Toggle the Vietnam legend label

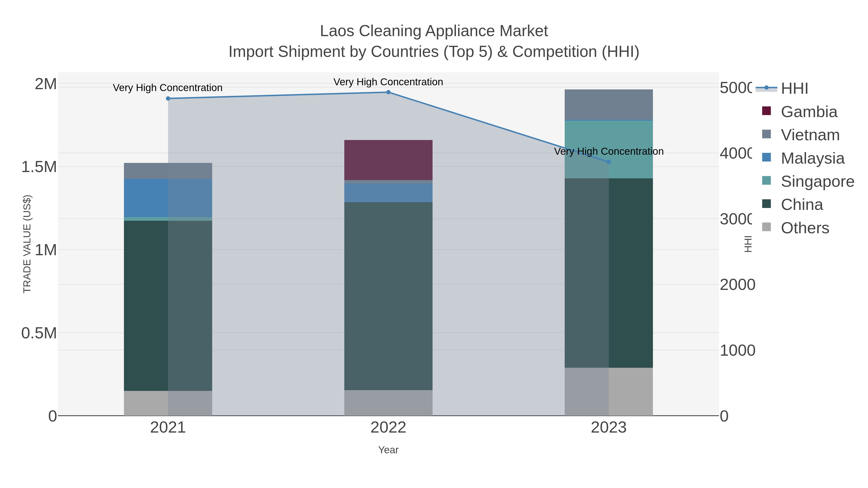tap(810, 135)
